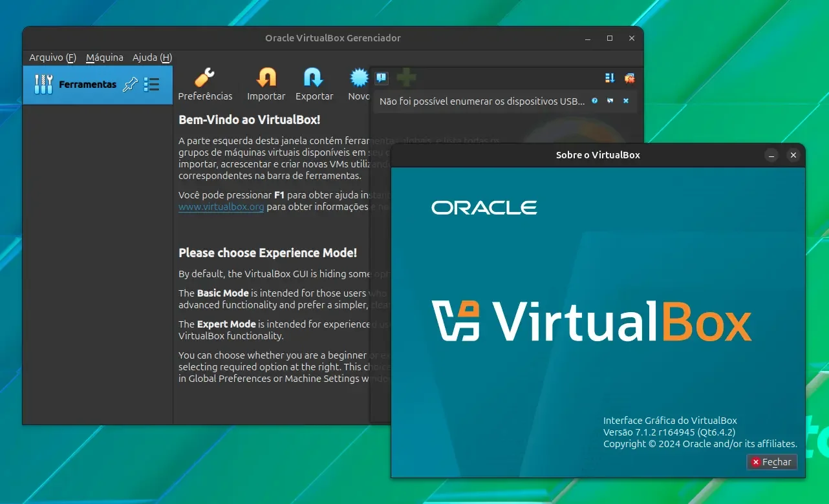Click the Oracle VirtualBox Gerenciador title bar

tap(333, 38)
